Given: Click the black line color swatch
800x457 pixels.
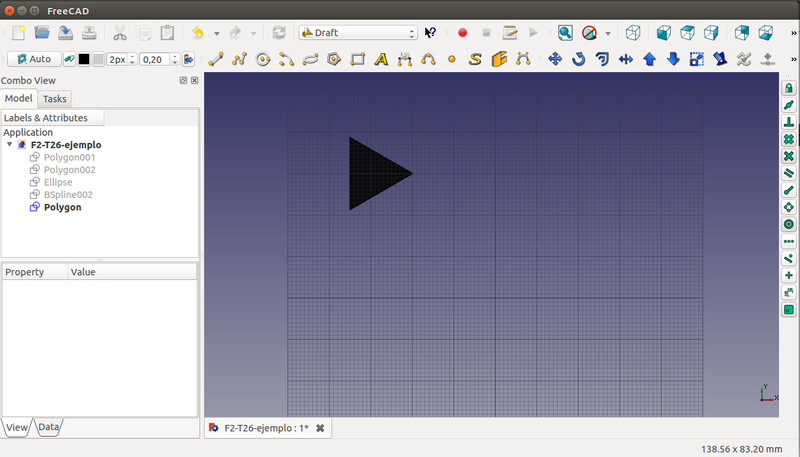Looking at the screenshot, I should (x=84, y=59).
